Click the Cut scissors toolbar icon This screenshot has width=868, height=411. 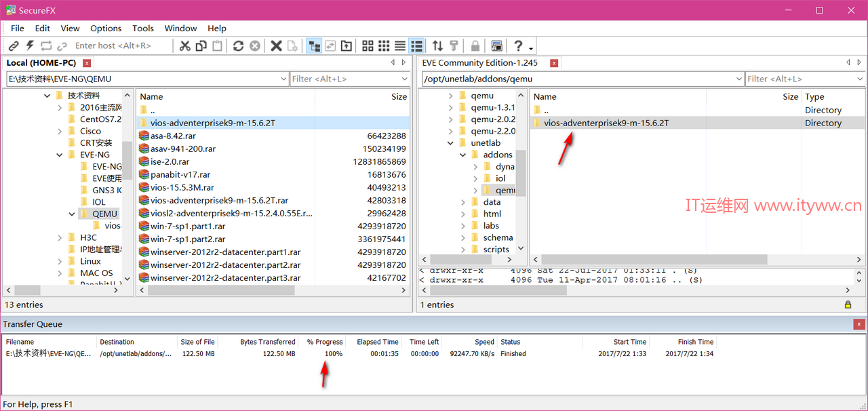click(x=185, y=45)
